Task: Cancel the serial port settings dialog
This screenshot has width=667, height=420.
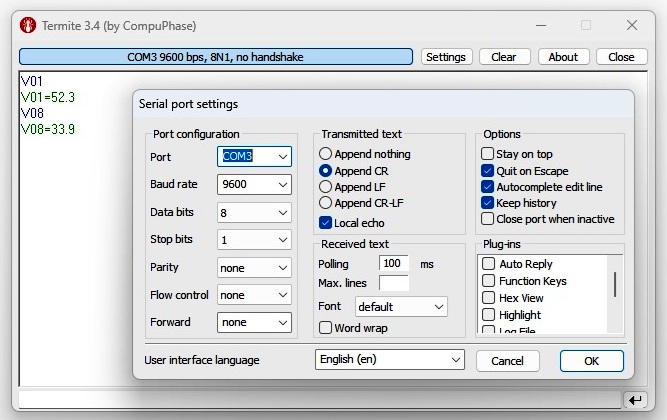Action: pos(507,361)
